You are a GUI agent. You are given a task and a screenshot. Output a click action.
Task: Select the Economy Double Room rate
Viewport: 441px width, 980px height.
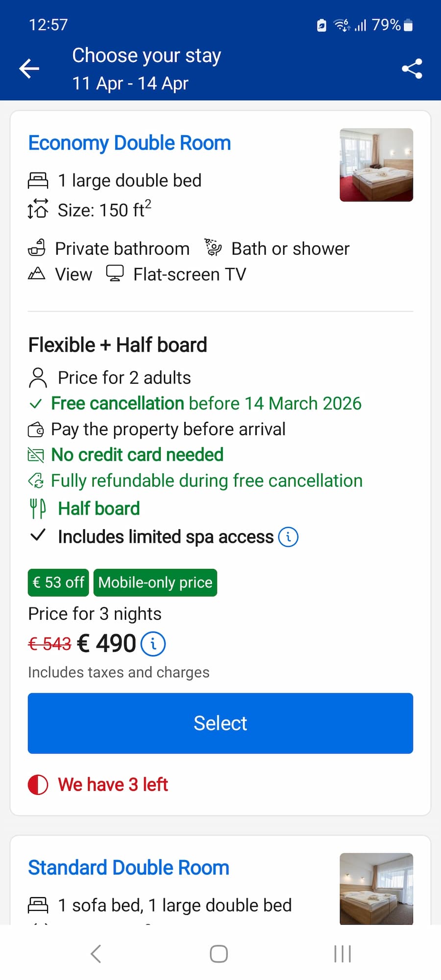[x=220, y=723]
